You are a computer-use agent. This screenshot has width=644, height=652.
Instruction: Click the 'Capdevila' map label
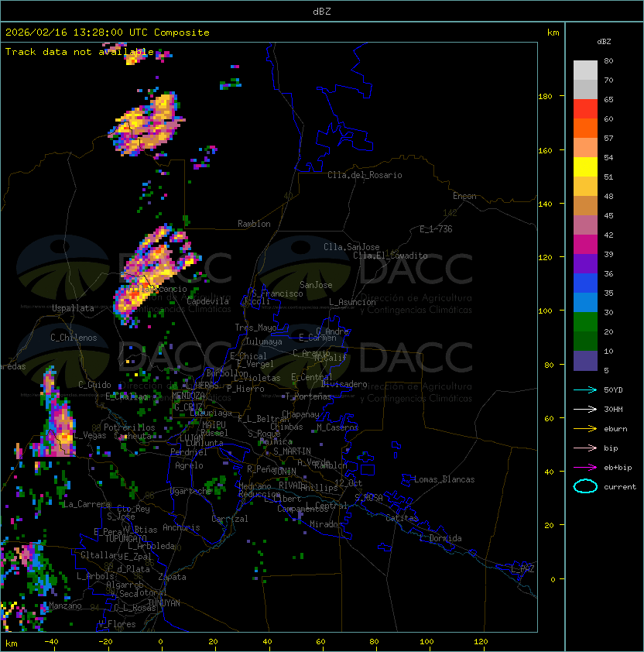(207, 301)
